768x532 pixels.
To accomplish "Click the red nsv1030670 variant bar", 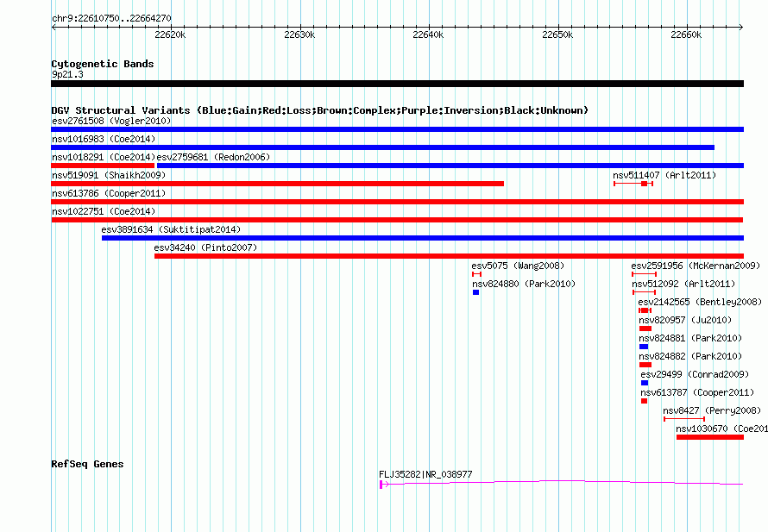I will tap(710, 437).
